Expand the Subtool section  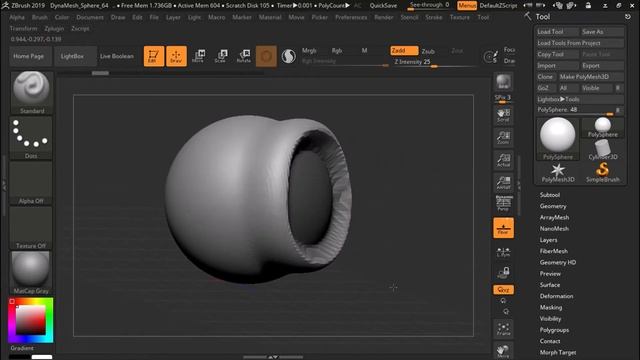pos(550,195)
